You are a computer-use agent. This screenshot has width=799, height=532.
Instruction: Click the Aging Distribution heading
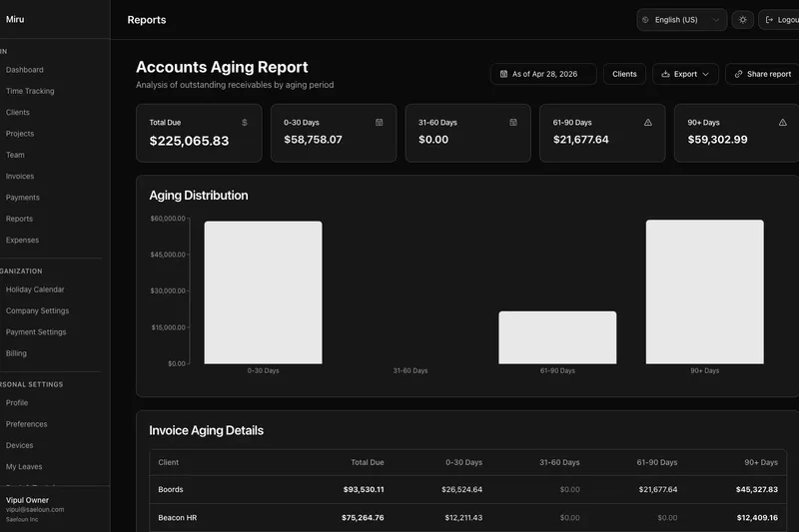click(x=198, y=196)
